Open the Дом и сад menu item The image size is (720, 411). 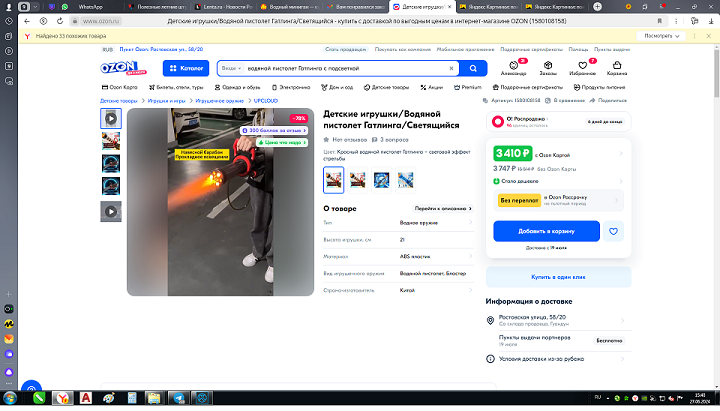pos(337,87)
